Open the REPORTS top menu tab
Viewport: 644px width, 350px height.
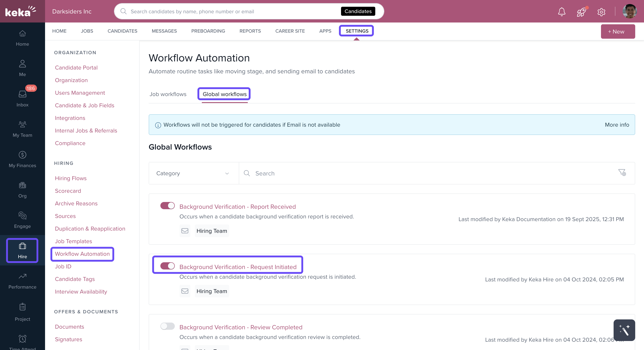click(x=250, y=31)
